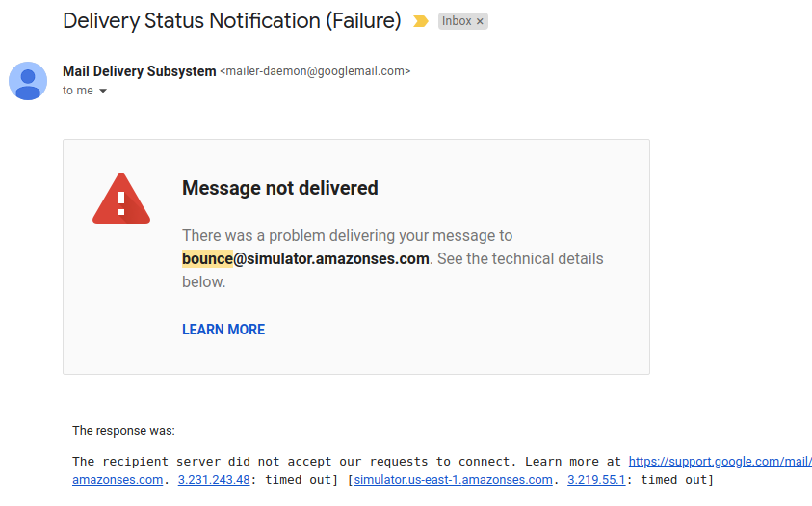Click the 'Message not delivered' heading
Viewport: 812px width, 506px height.
[280, 188]
